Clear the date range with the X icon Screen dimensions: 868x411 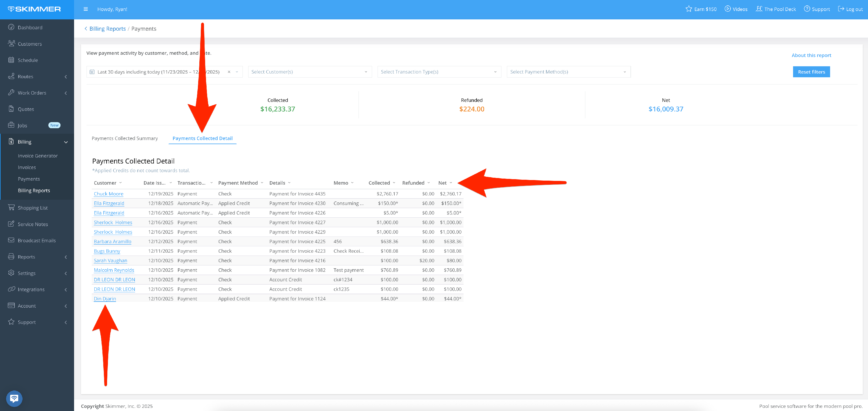coord(229,72)
